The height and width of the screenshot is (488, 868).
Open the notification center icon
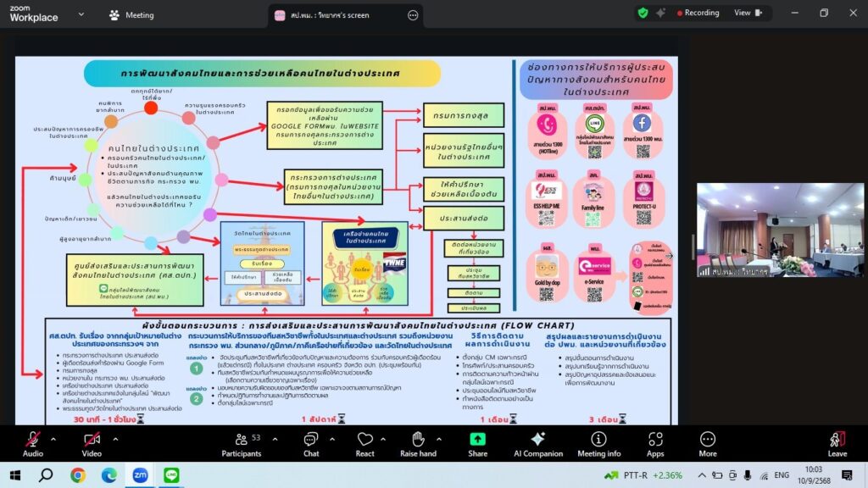847,474
